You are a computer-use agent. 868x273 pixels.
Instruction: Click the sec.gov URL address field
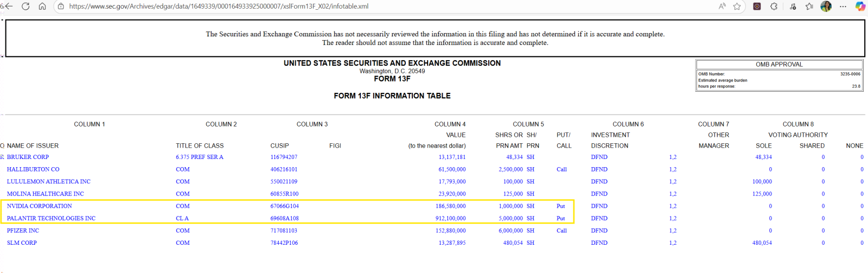click(219, 7)
